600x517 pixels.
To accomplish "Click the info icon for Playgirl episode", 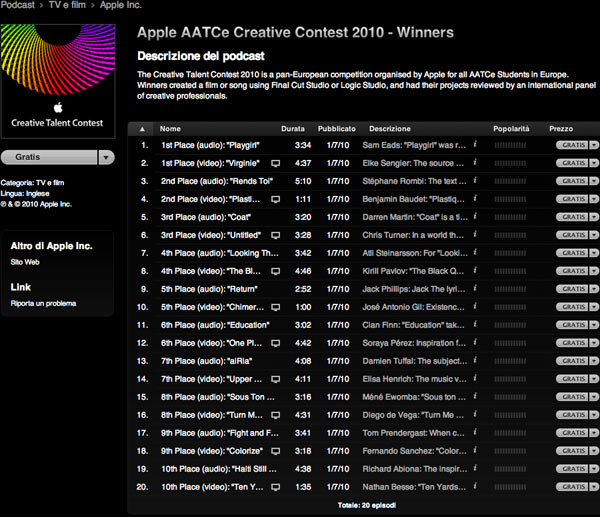I will point(475,144).
